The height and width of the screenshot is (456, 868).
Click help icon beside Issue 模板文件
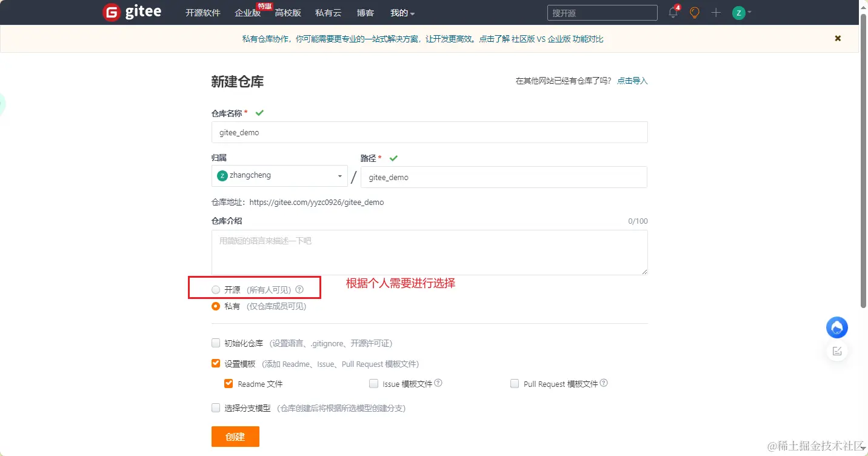(438, 383)
